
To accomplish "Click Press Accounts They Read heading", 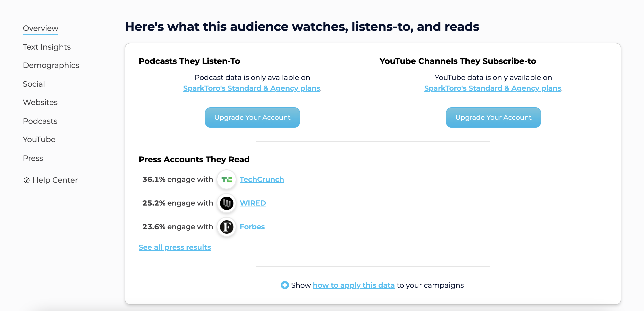I will pyautogui.click(x=194, y=159).
